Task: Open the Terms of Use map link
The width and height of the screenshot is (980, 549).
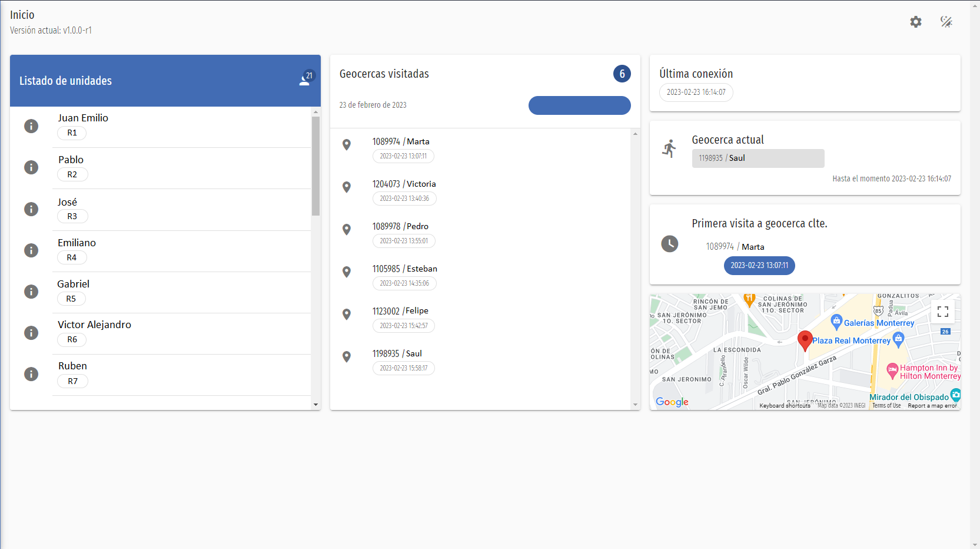Action: (886, 406)
